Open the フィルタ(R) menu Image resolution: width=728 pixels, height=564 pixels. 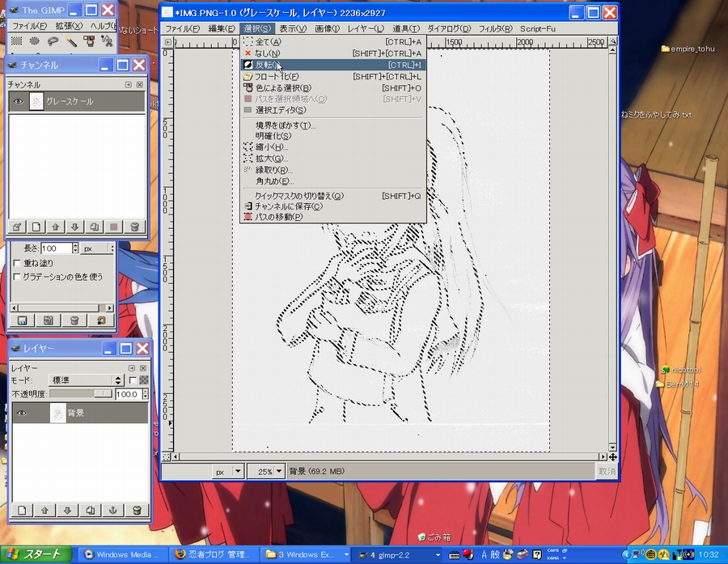(495, 29)
